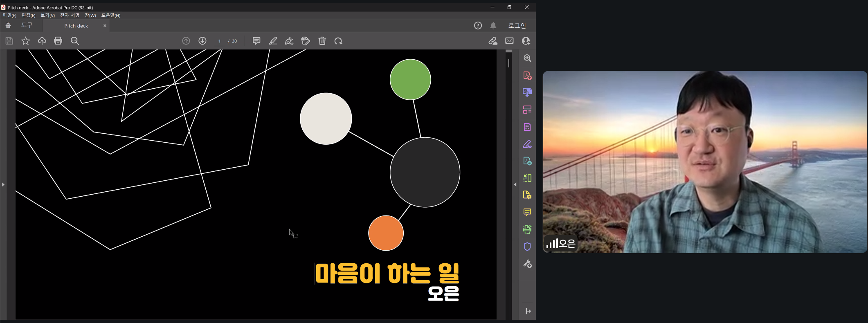This screenshot has height=323, width=868.
Task: Open the 파일(F) menu
Action: (9, 16)
